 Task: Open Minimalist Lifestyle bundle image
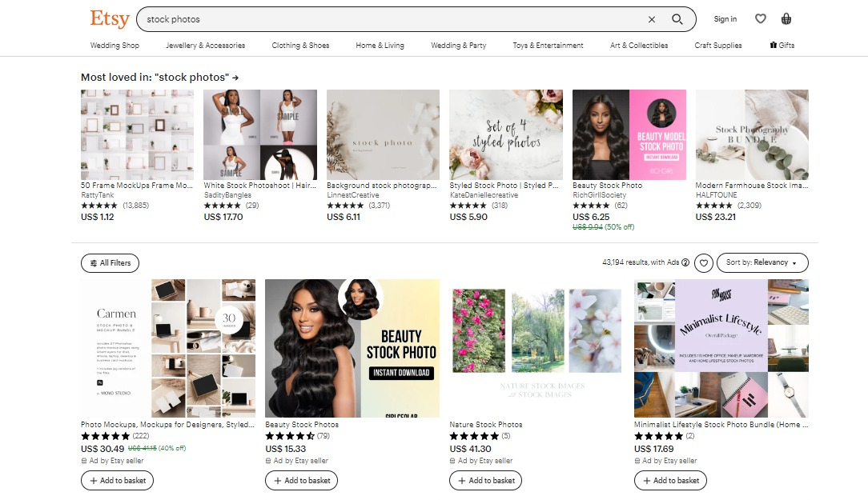point(721,348)
